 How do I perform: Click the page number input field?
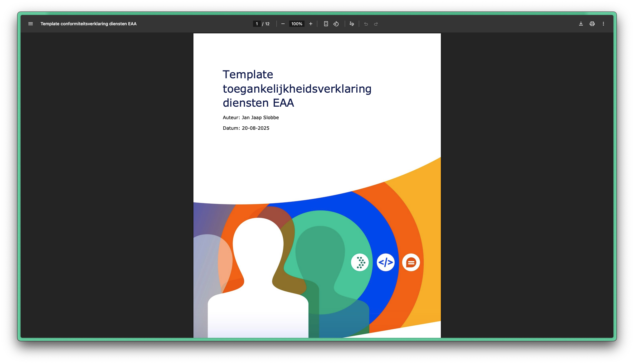pos(257,24)
